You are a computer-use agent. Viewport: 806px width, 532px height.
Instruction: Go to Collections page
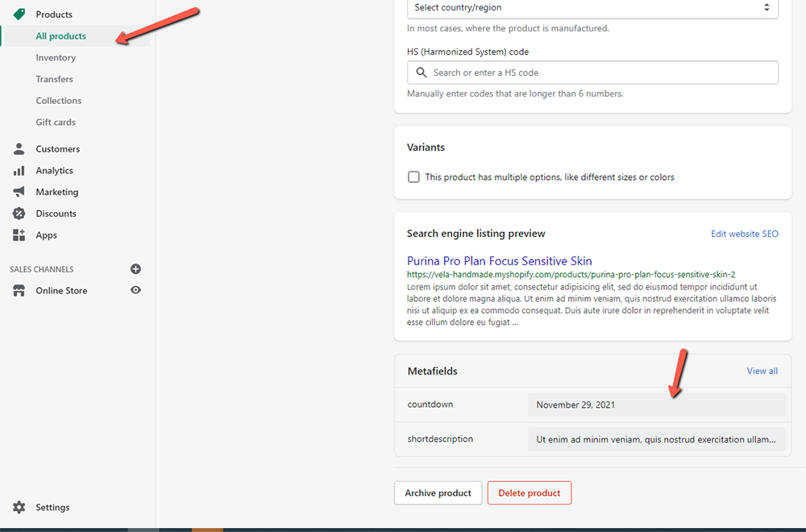coord(58,101)
